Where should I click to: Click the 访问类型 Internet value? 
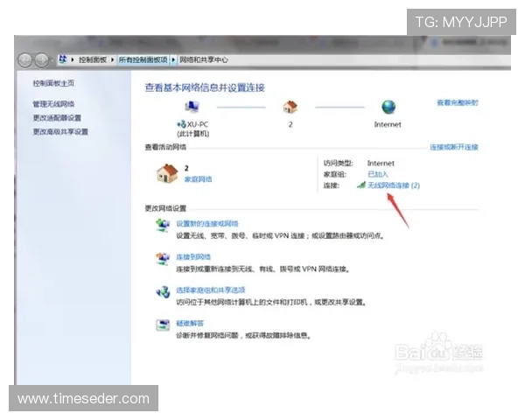pyautogui.click(x=381, y=163)
